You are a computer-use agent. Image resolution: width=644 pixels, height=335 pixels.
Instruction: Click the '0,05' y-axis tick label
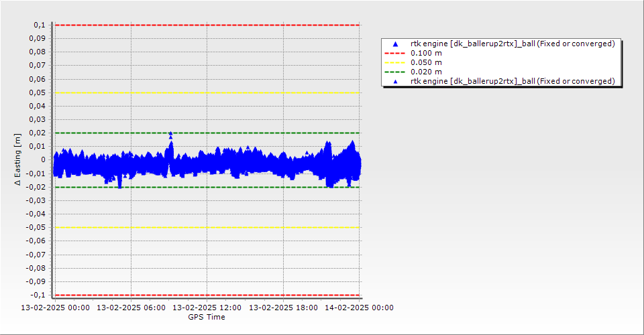pyautogui.click(x=38, y=92)
